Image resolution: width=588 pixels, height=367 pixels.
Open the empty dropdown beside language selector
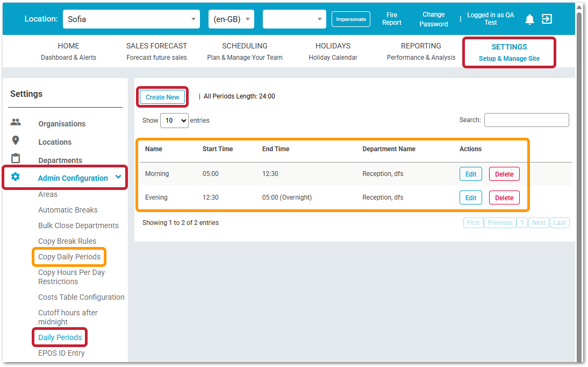(294, 19)
